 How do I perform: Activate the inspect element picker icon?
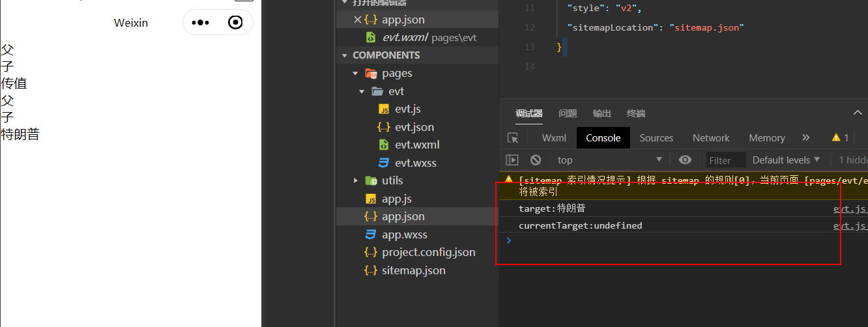pos(513,138)
